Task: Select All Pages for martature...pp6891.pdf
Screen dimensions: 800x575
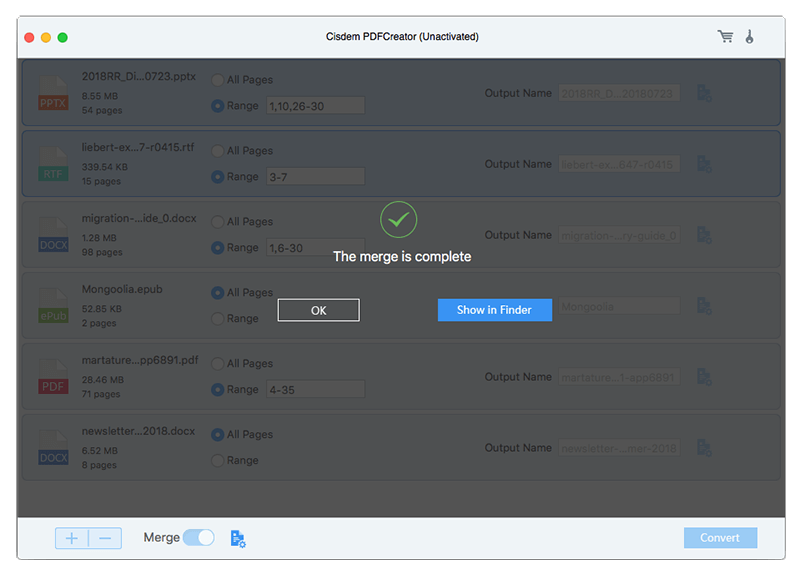Action: (x=217, y=363)
